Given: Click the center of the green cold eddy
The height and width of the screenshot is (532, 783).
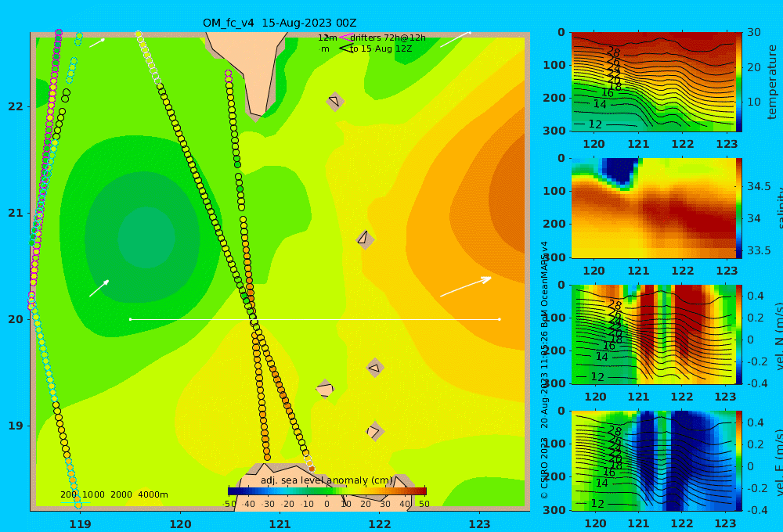Looking at the screenshot, I should click(146, 238).
